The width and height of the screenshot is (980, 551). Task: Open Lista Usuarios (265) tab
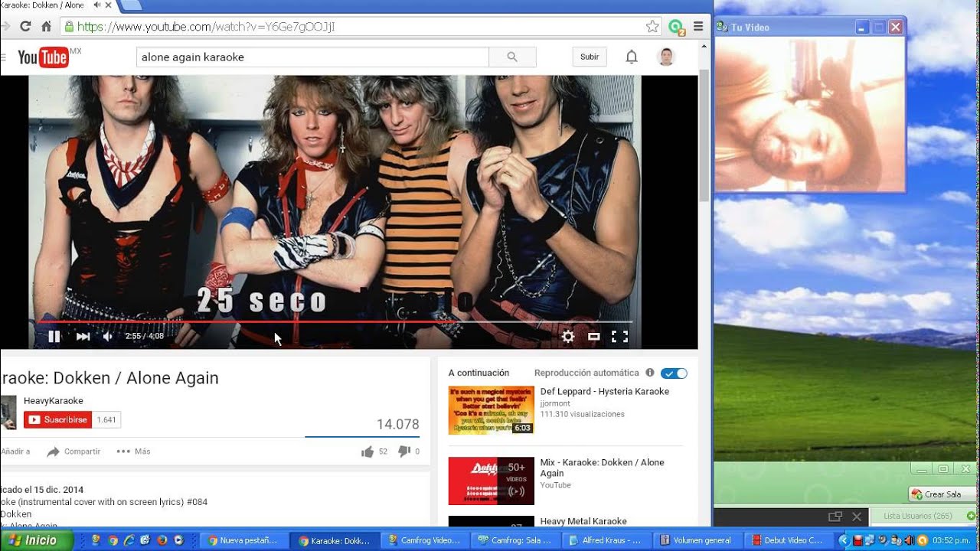918,517
